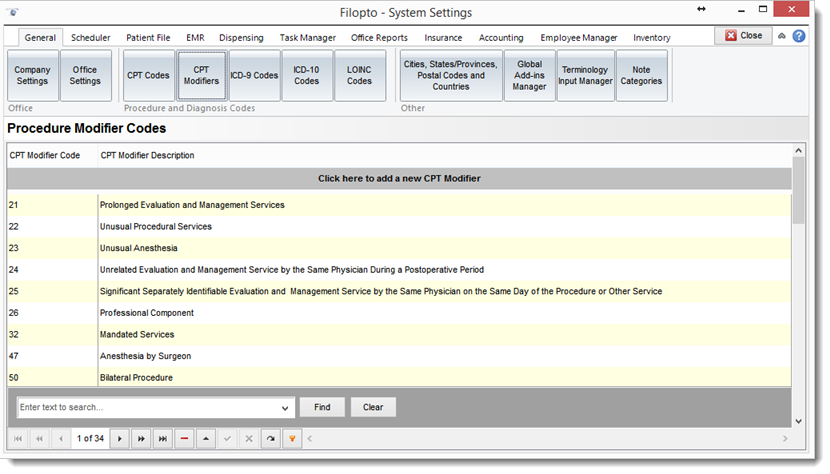The image size is (830, 474).
Task: Select CPT Modifiers button
Action: (201, 75)
